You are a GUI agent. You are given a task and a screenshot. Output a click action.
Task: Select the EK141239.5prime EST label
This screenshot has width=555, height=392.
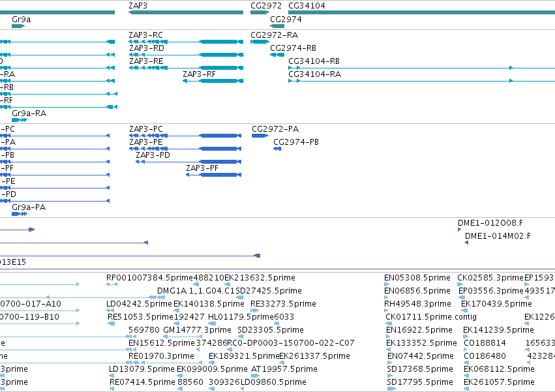coord(498,330)
